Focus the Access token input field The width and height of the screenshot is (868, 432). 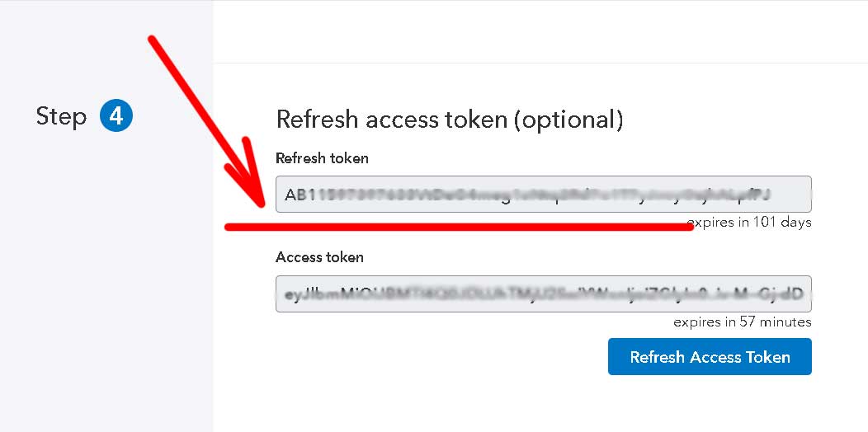point(544,293)
